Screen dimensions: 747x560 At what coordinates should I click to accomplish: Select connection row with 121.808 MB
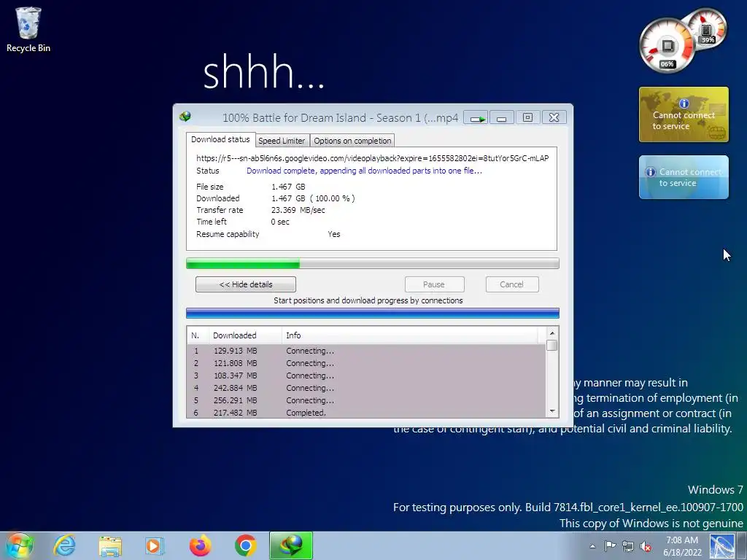(366, 363)
